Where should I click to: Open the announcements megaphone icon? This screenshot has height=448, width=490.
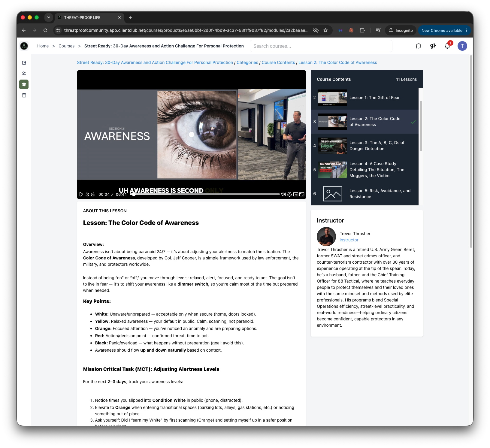coord(433,46)
